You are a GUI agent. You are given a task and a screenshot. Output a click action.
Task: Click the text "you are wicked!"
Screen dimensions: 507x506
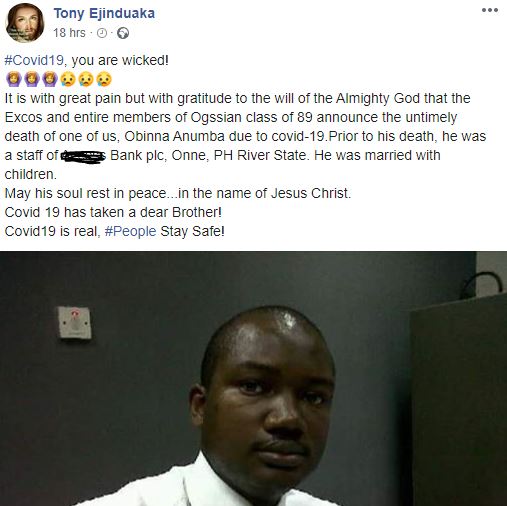coord(120,60)
